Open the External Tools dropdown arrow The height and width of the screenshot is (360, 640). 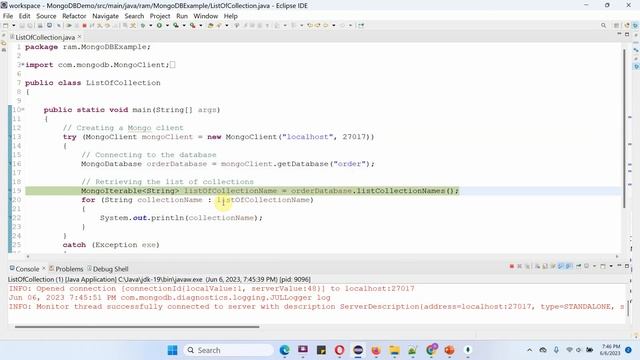(201, 25)
